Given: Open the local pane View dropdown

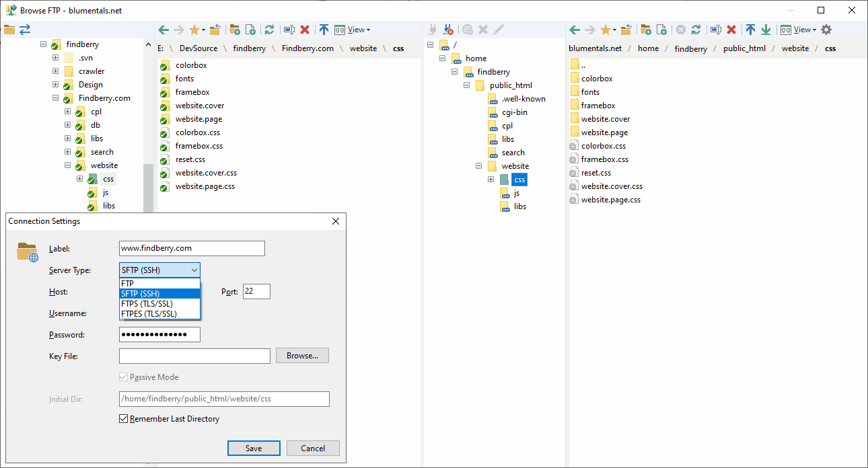Looking at the screenshot, I should [353, 30].
